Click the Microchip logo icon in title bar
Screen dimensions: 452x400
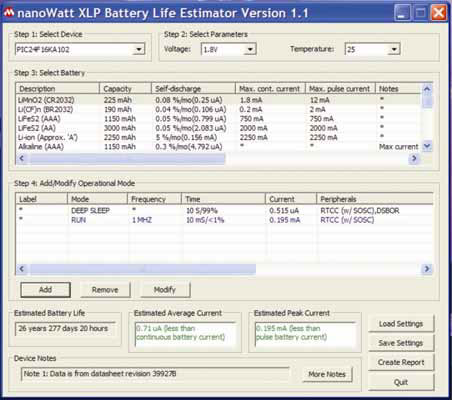click(x=9, y=13)
